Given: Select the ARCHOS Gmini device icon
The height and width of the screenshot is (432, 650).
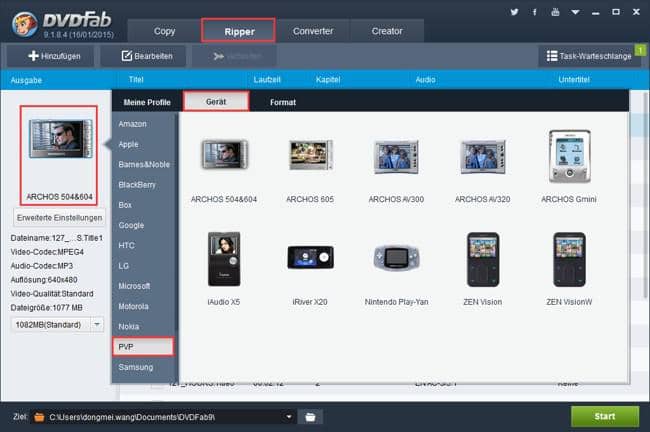Looking at the screenshot, I should (569, 156).
